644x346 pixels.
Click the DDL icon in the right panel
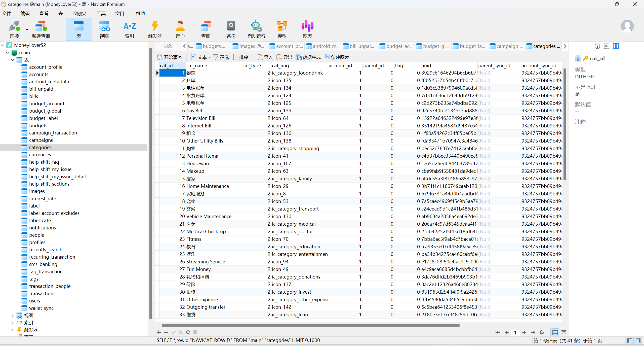click(x=607, y=46)
